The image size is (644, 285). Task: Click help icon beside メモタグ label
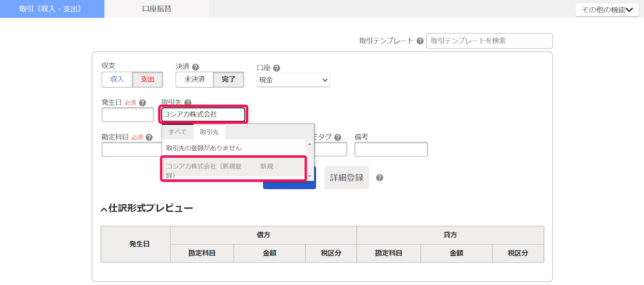click(338, 137)
